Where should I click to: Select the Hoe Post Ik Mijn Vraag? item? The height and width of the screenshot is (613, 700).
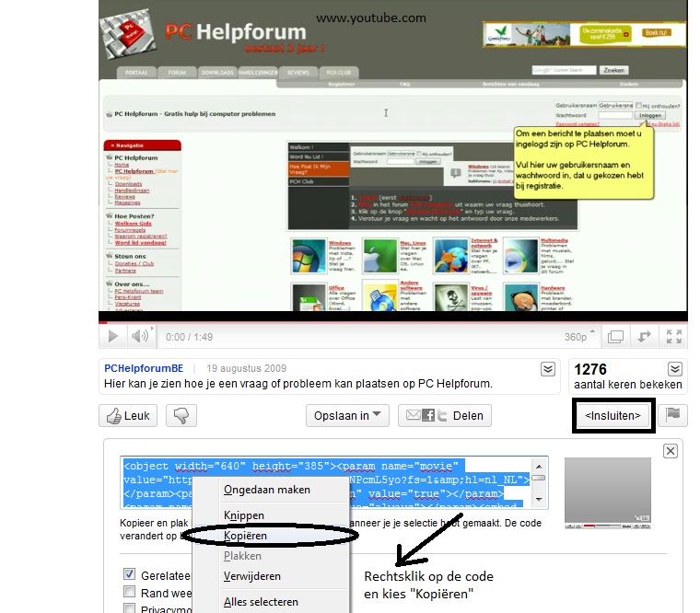[x=319, y=169]
